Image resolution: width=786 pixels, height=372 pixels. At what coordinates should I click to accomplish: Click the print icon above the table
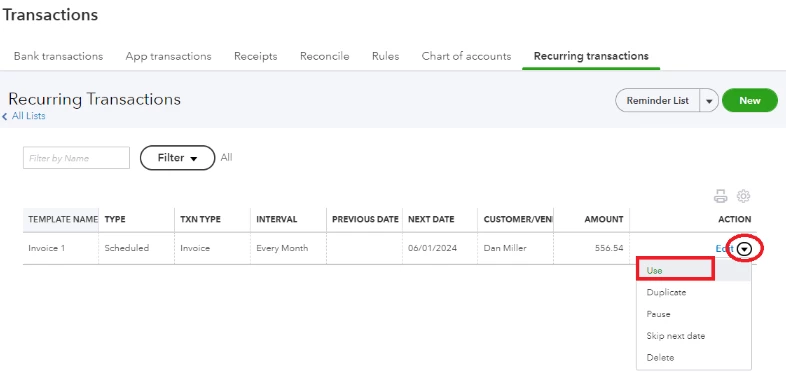[720, 197]
